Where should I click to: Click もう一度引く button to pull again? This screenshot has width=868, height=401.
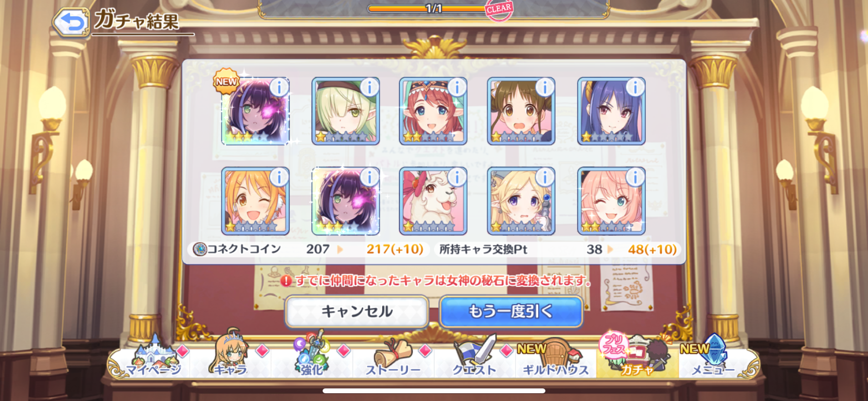[x=511, y=311]
